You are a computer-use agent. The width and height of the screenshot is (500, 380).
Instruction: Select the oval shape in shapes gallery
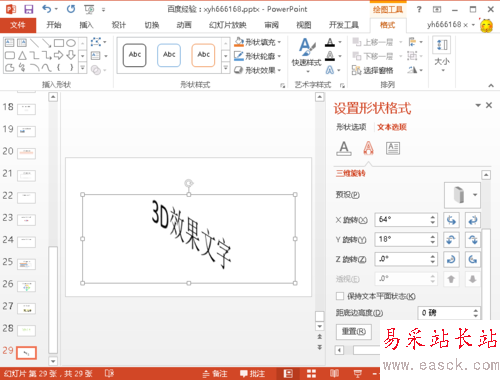pos(71,43)
